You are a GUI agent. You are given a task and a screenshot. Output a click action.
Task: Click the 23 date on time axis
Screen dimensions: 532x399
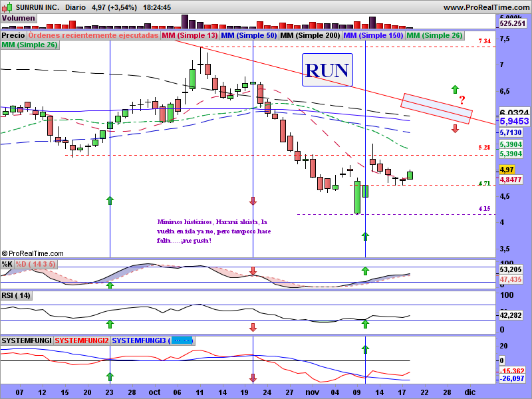coord(109,392)
